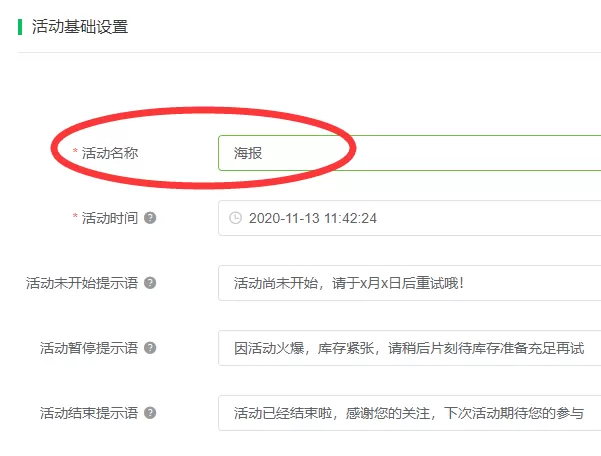Click the 活动结束提示语 label
The height and width of the screenshot is (456, 601).
pyautogui.click(x=89, y=413)
